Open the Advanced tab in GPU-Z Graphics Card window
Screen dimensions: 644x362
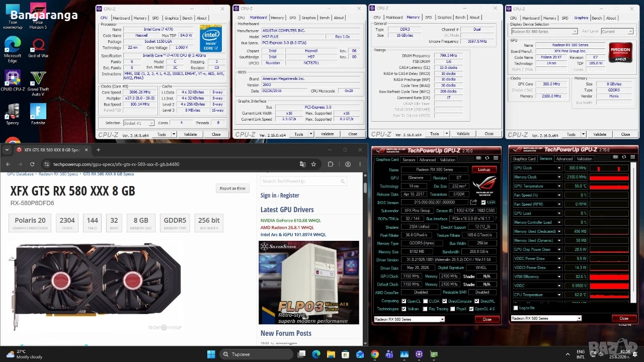pos(427,160)
